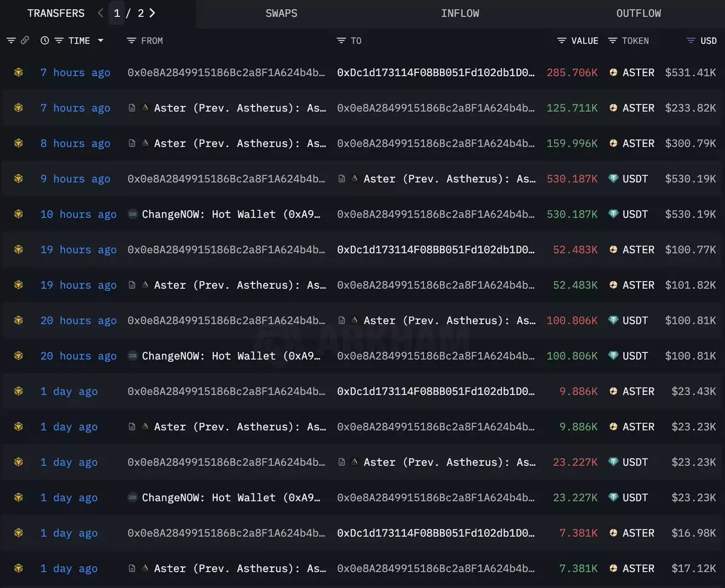This screenshot has height=588, width=725.
Task: Open the ChangeNOW Hot Wallet link in the 10 hours ago row
Action: point(231,215)
